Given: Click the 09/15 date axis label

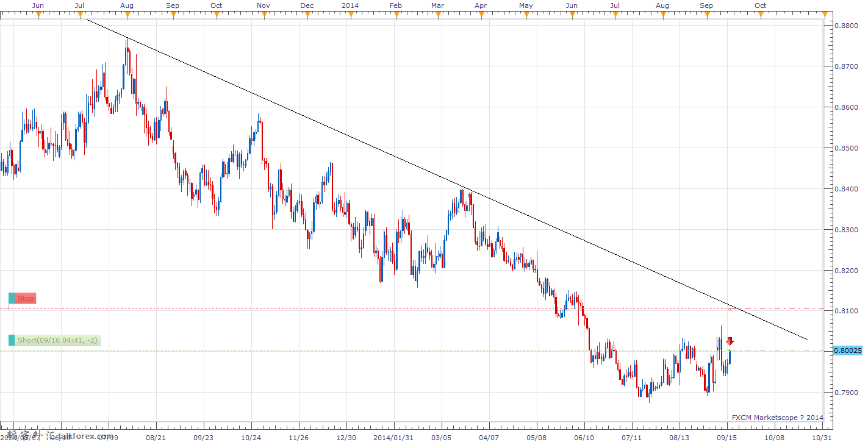Looking at the screenshot, I should click(x=726, y=437).
